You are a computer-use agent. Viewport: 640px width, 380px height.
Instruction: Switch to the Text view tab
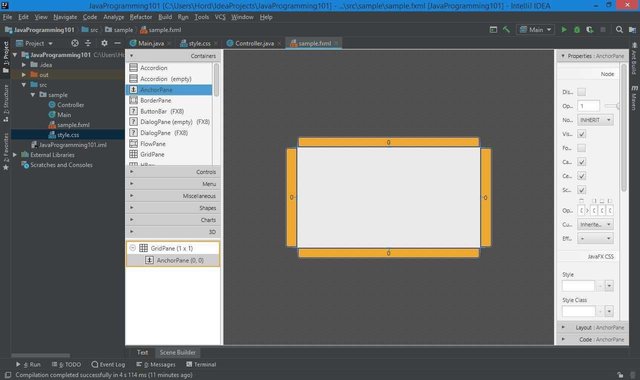point(142,352)
